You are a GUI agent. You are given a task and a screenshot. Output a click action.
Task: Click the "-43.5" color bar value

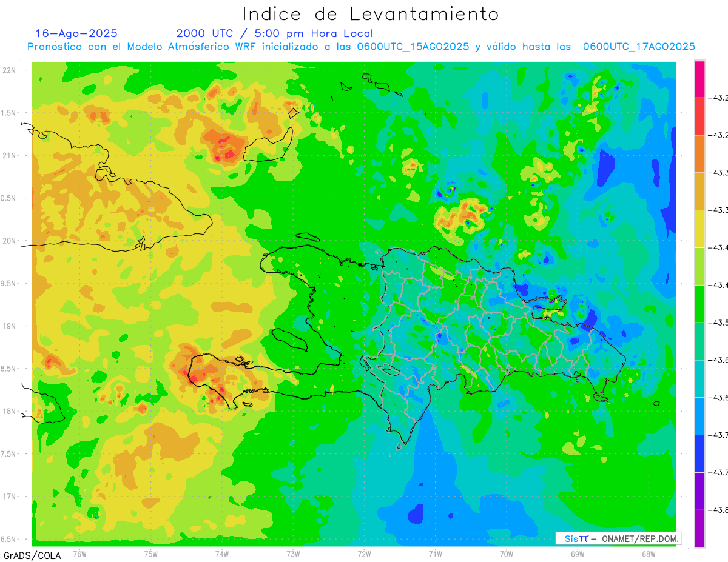point(718,323)
